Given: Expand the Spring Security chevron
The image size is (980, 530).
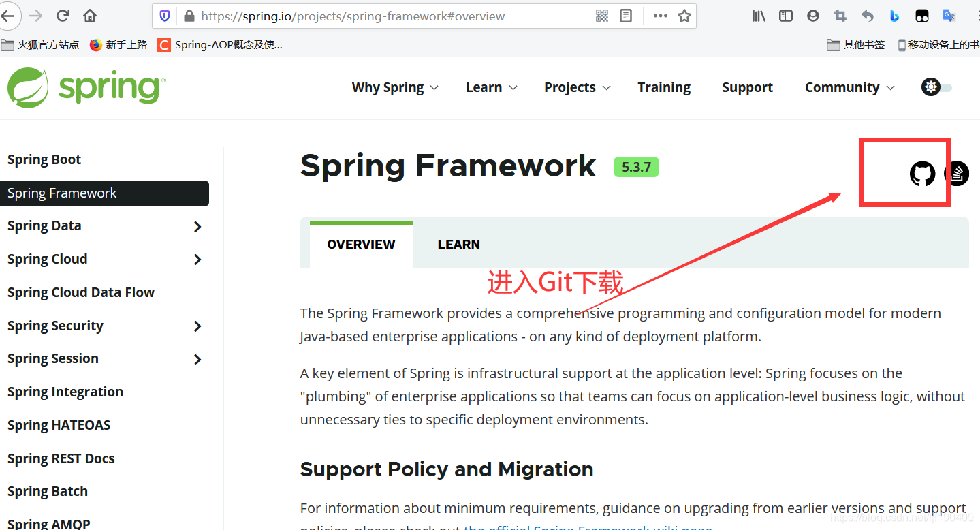Looking at the screenshot, I should (197, 326).
